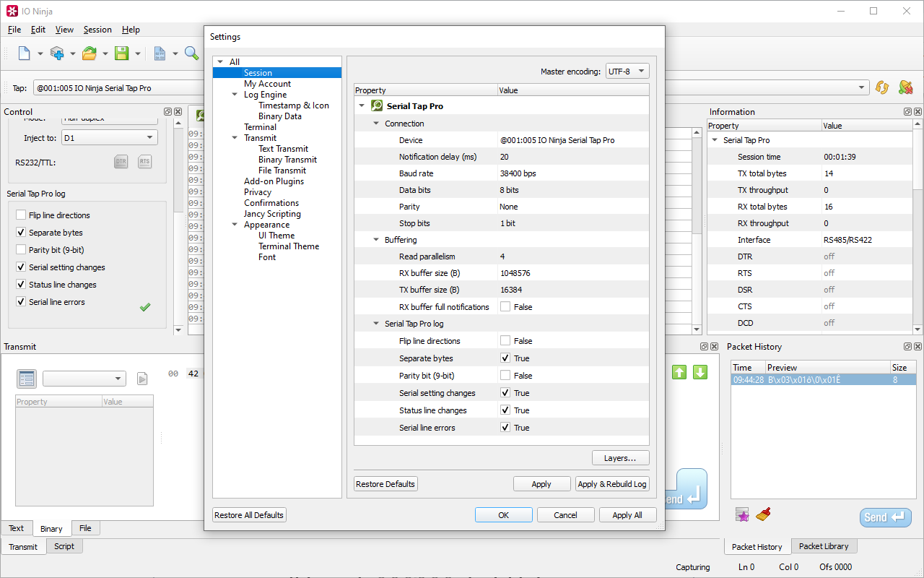Collapse the Connection property group

point(376,124)
